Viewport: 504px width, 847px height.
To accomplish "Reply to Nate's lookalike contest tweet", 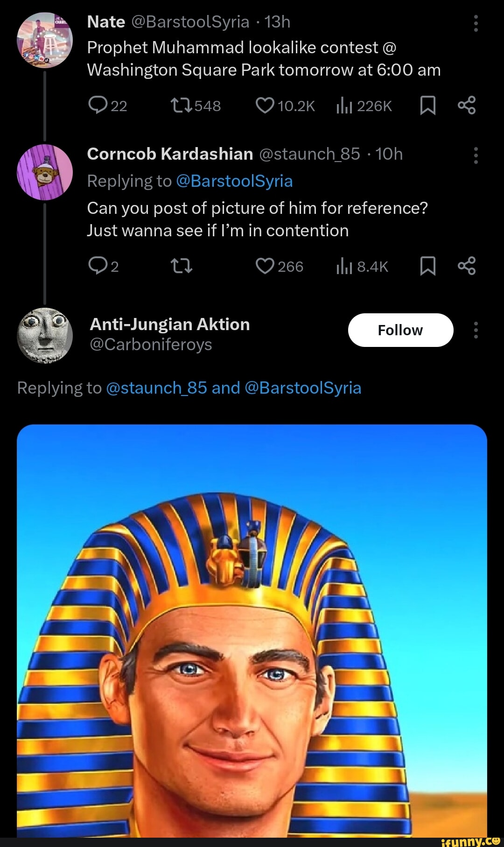I will (x=98, y=106).
